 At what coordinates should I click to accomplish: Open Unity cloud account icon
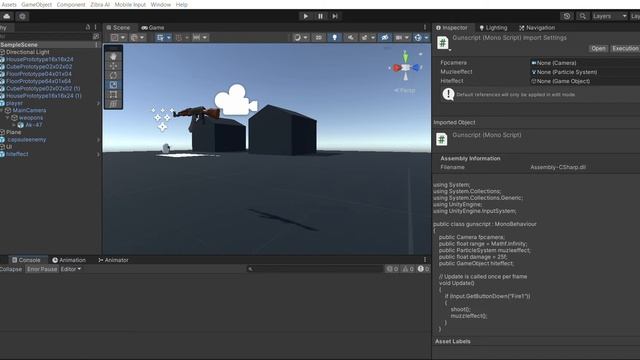(7, 16)
